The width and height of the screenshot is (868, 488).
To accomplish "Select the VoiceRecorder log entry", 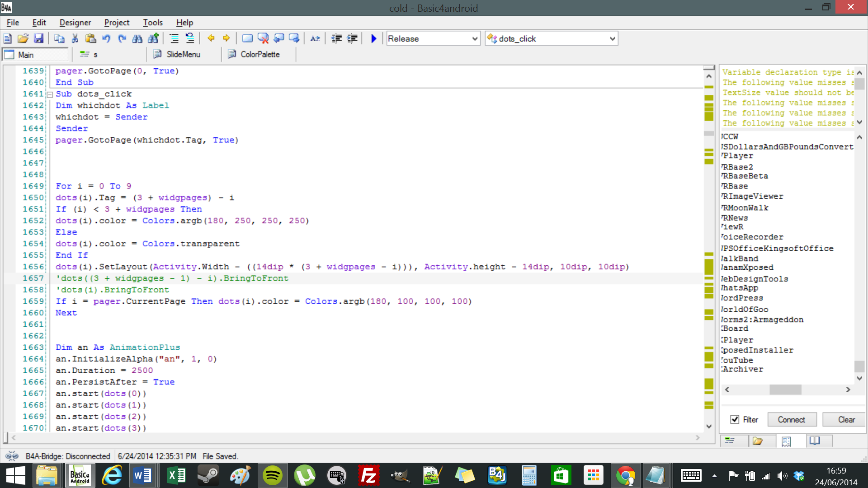I will [752, 237].
